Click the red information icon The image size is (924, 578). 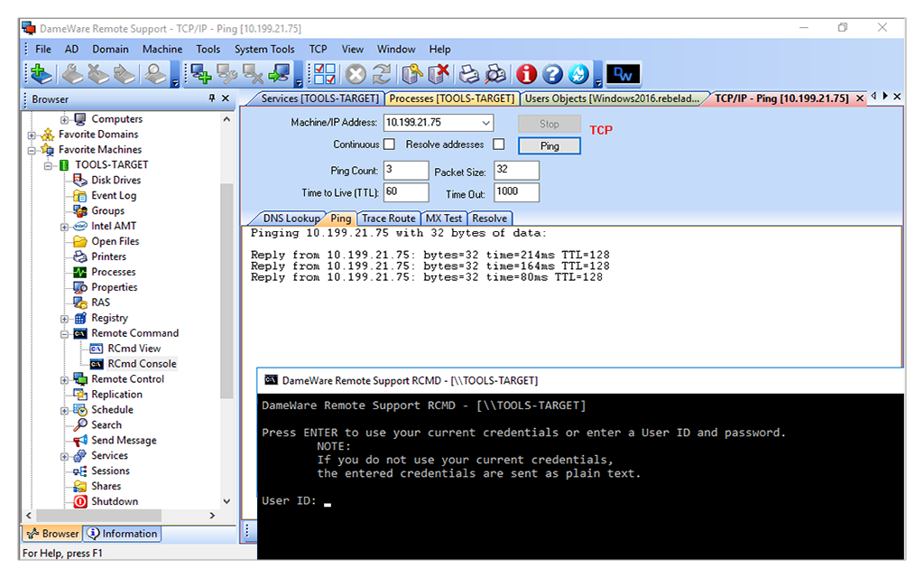[526, 74]
